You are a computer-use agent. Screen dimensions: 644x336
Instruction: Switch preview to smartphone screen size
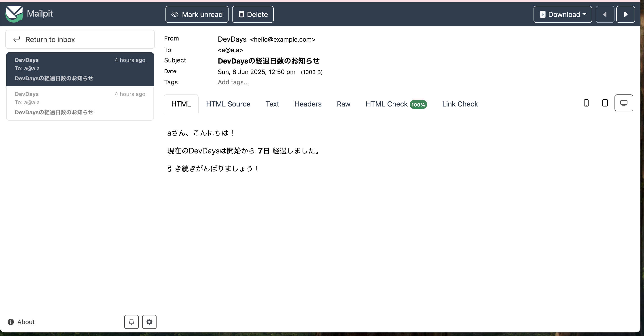click(x=586, y=103)
